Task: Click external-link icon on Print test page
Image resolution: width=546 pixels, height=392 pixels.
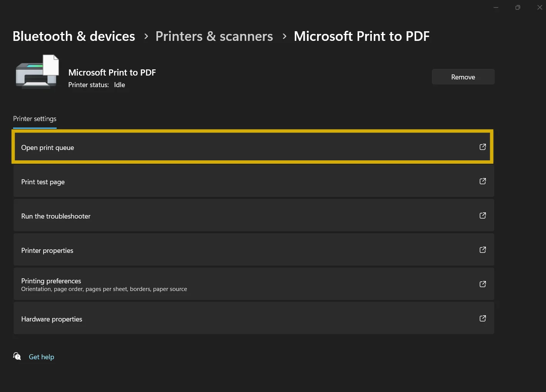Action: [482, 181]
